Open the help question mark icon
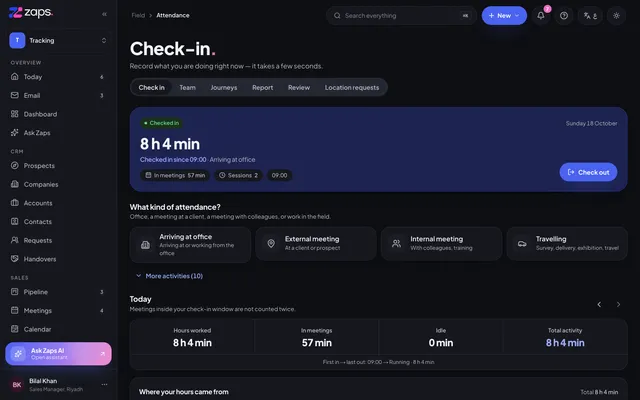Viewport: 640px width, 400px height. pyautogui.click(x=564, y=16)
